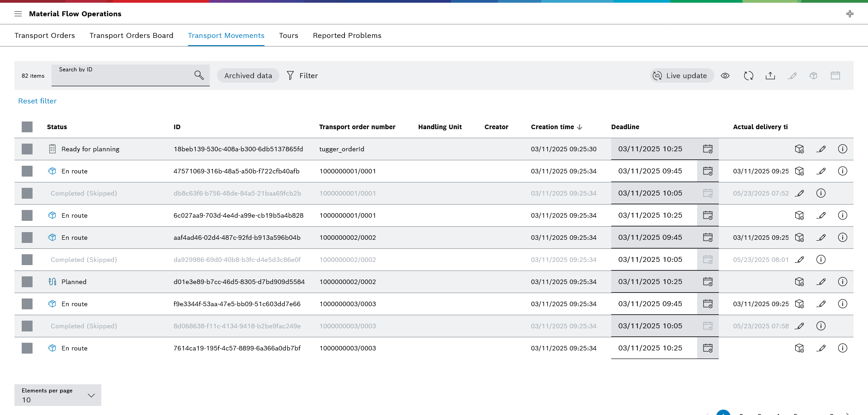868x415 pixels.
Task: Check the skipped row db8c63f6
Action: point(27,193)
